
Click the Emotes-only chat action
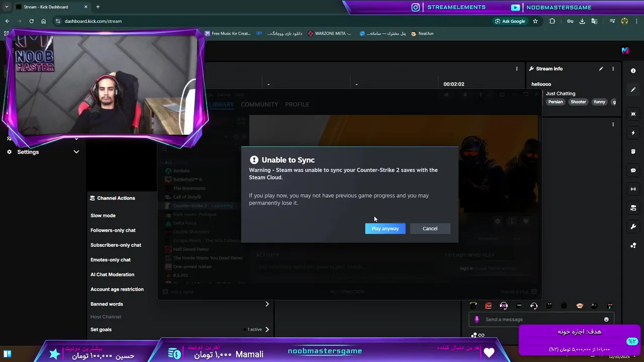pos(111,260)
